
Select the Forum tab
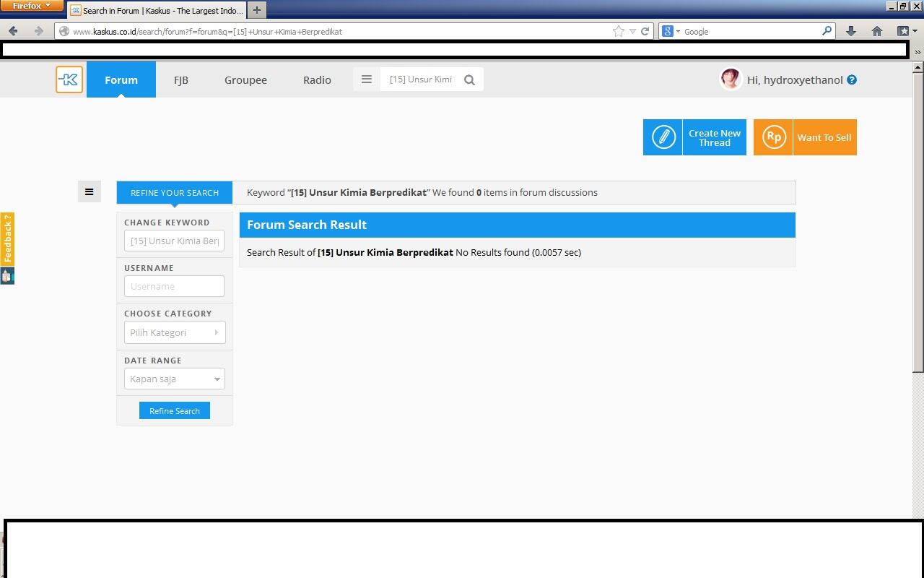point(121,79)
